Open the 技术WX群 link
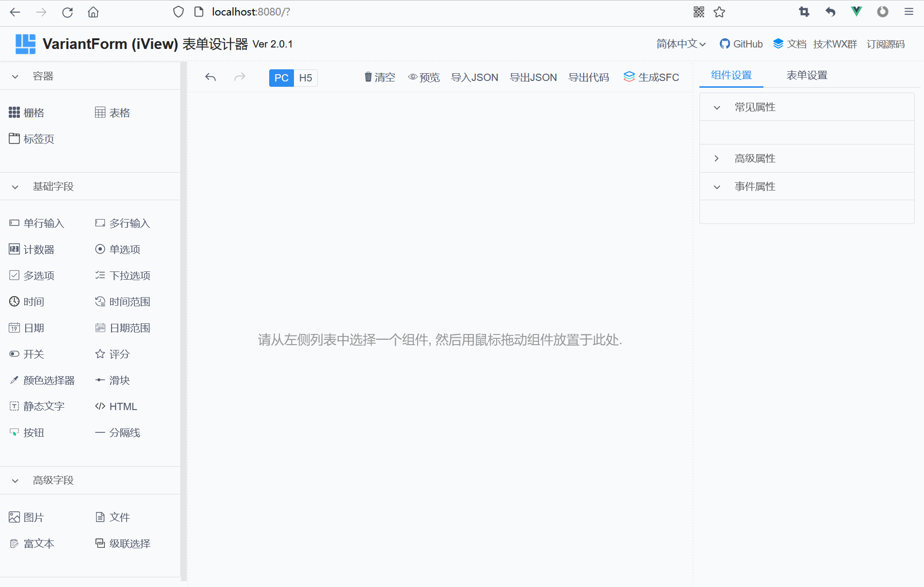 (835, 44)
